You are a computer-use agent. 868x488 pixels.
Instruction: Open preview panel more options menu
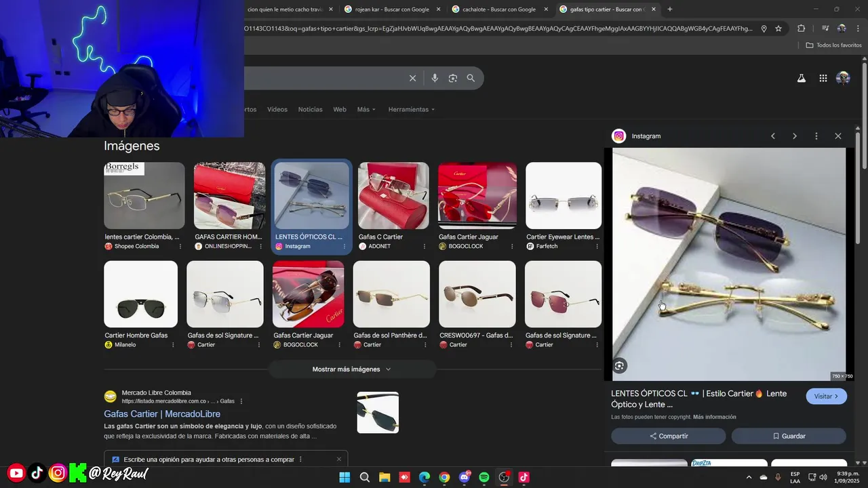[816, 136]
